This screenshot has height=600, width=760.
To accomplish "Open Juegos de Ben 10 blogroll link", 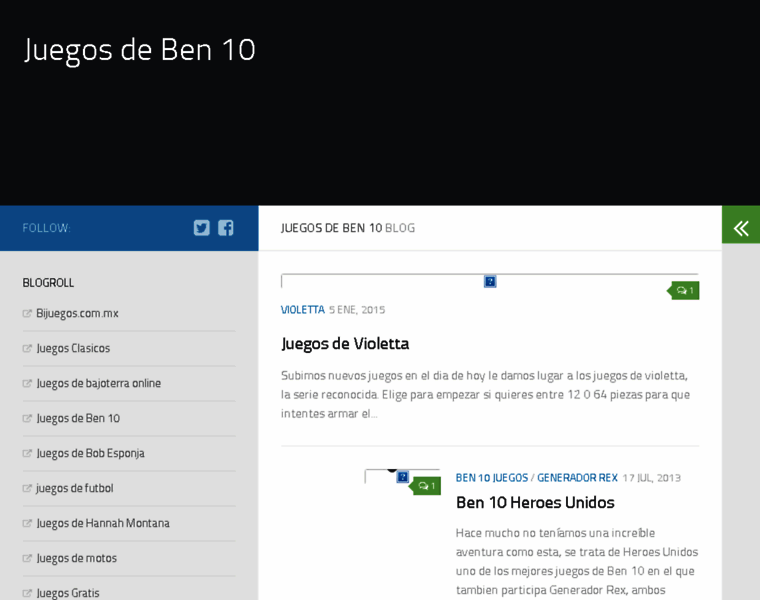I will click(x=78, y=418).
